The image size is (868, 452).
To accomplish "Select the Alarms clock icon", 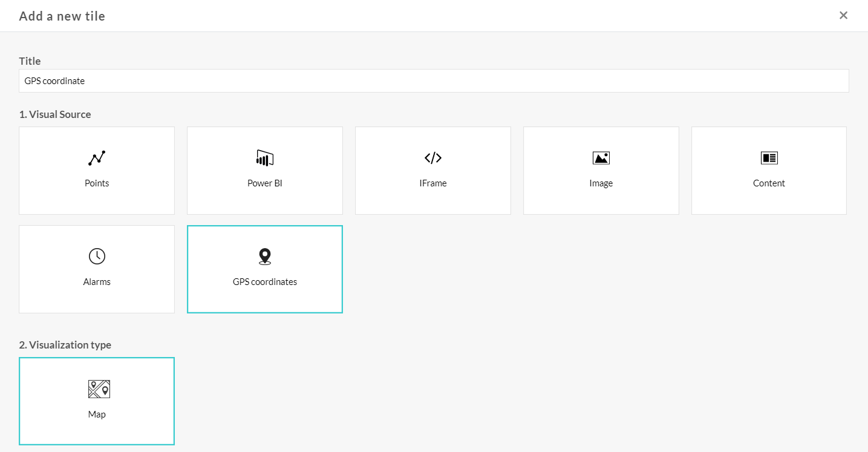I will [97, 257].
